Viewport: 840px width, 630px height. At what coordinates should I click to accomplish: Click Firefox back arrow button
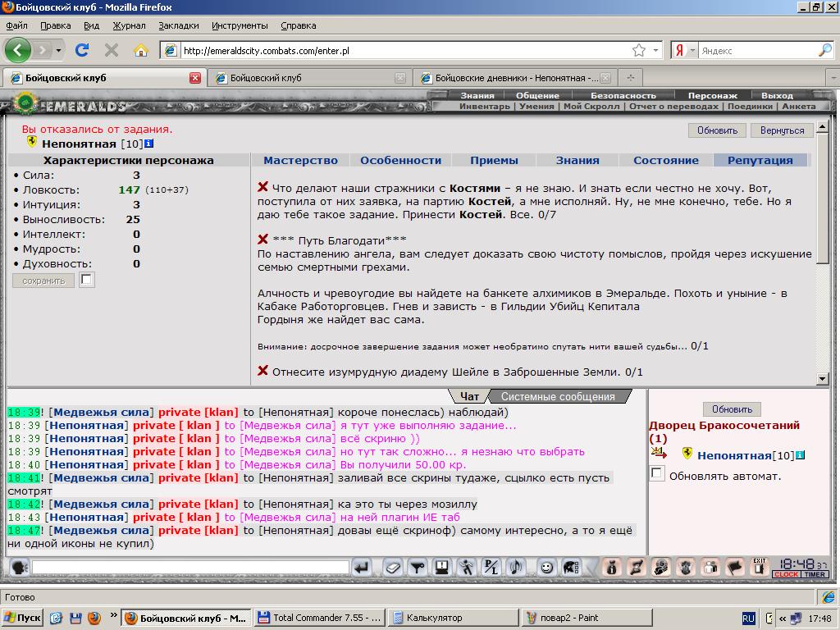pyautogui.click(x=18, y=50)
